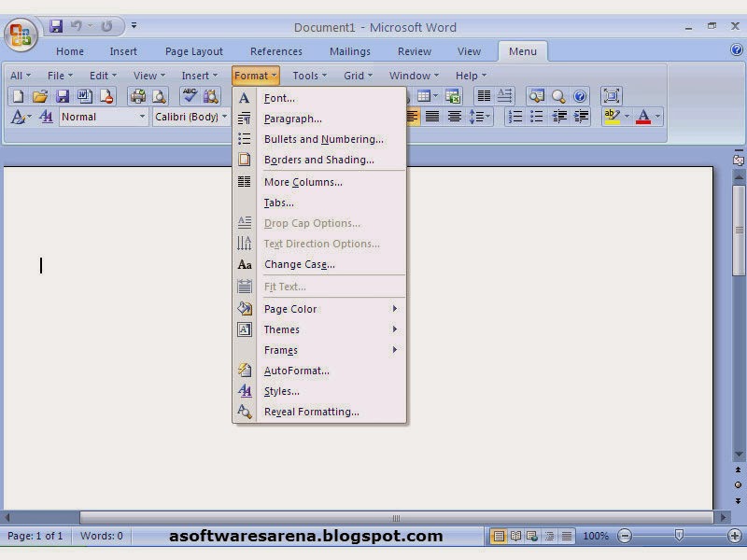Screen dimensions: 747x560
Task: Save via Quick Access Toolbar disk icon
Action: pyautogui.click(x=56, y=26)
